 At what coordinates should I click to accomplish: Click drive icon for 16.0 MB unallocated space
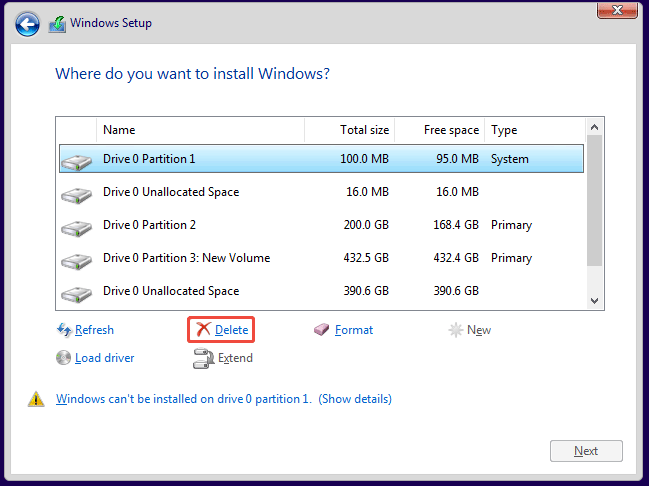(x=76, y=195)
